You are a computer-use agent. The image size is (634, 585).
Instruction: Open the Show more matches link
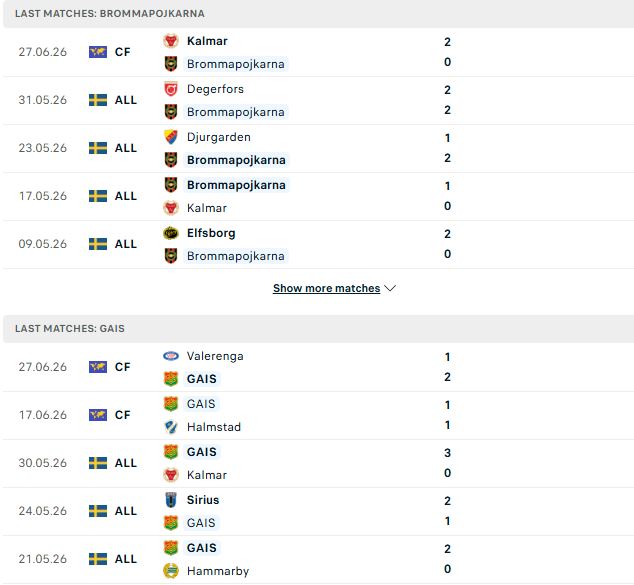point(326,288)
